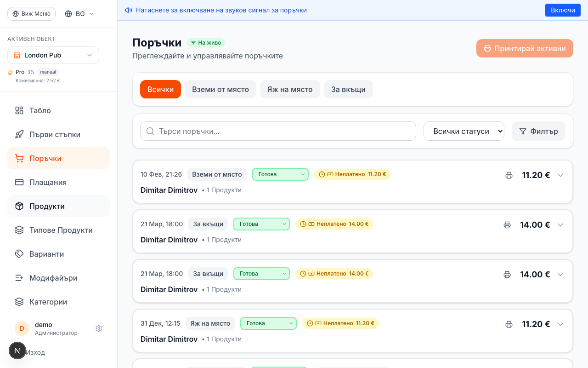Open the Табло dashboard icon in sidebar
588x368 pixels.
19,110
